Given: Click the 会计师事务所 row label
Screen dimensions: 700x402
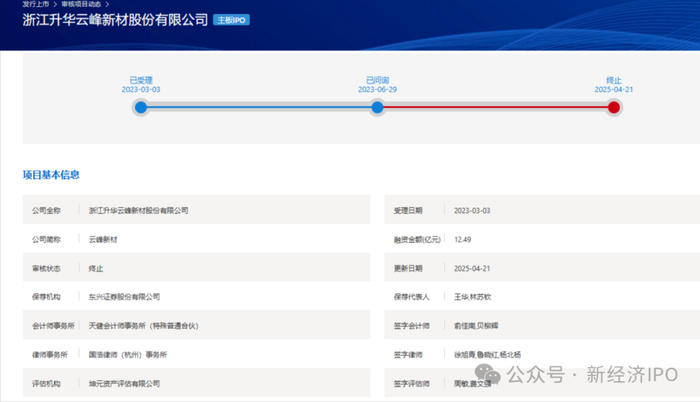Looking at the screenshot, I should pos(54,326).
